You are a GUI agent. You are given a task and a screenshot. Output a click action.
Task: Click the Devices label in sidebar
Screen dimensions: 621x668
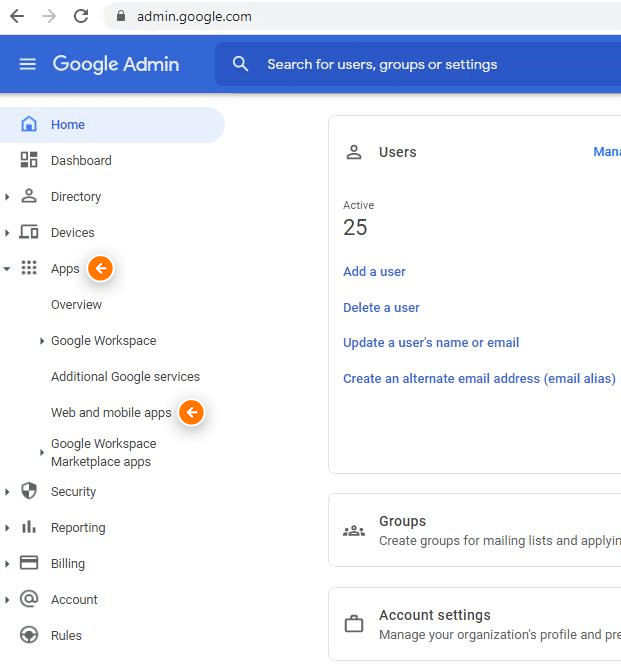pyautogui.click(x=72, y=233)
